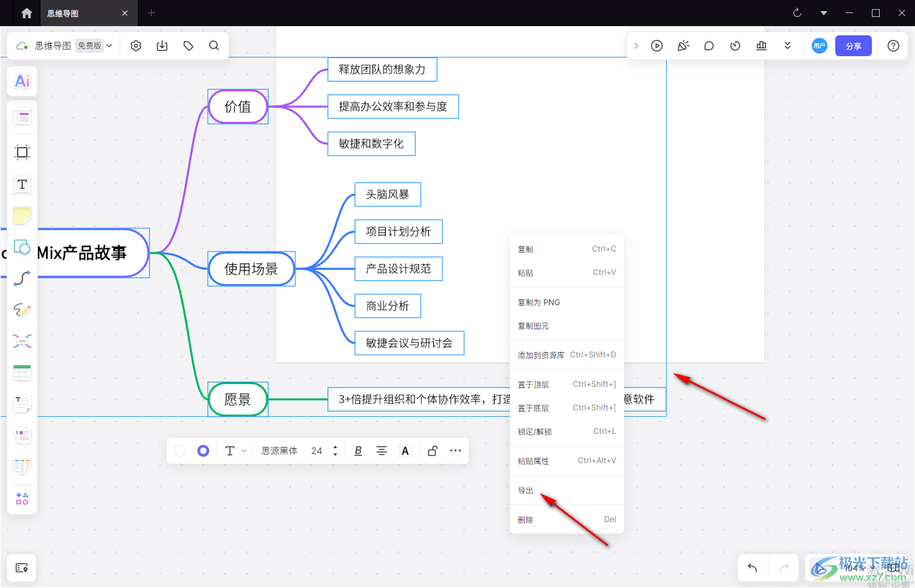The image size is (915, 588).
Task: Select the mind map tool in sidebar
Action: click(22, 341)
